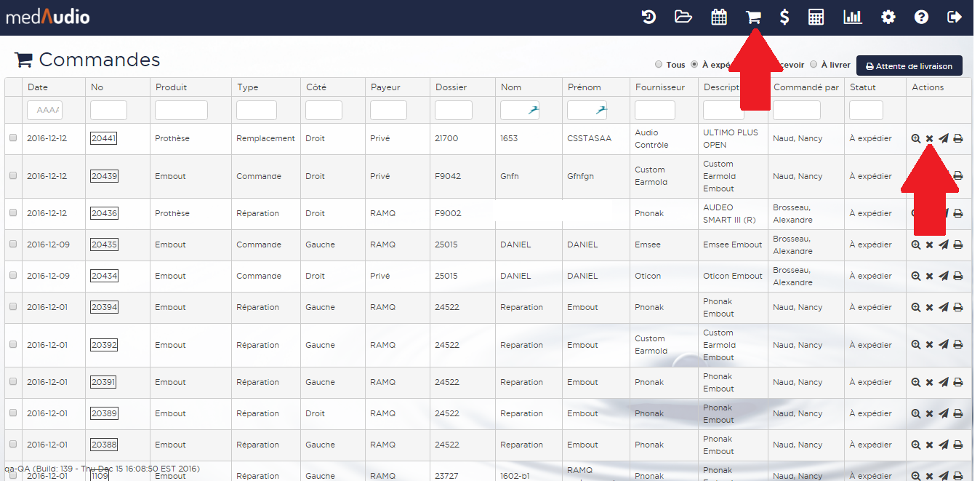
Task: Click the Produit column filter field
Action: point(181,111)
